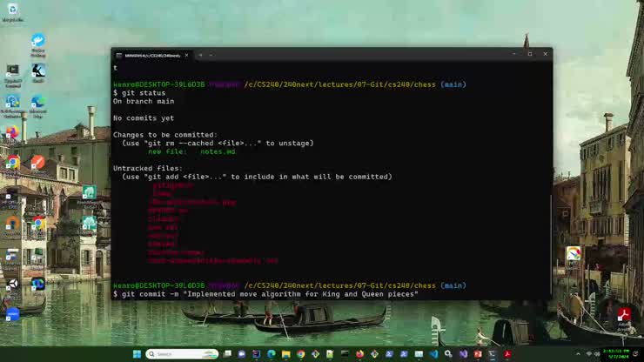Click the "No commits yet" line

144,118
